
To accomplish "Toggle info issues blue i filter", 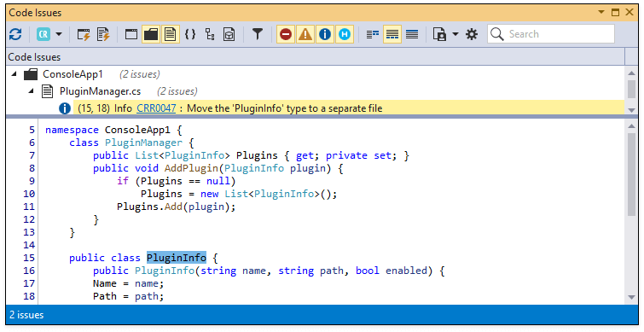I will pyautogui.click(x=325, y=34).
